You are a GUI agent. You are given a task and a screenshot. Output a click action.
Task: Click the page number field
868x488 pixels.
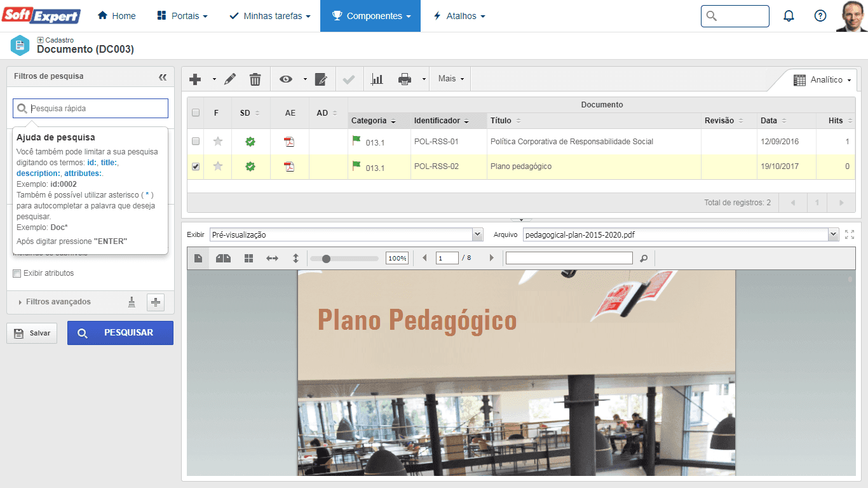(447, 258)
